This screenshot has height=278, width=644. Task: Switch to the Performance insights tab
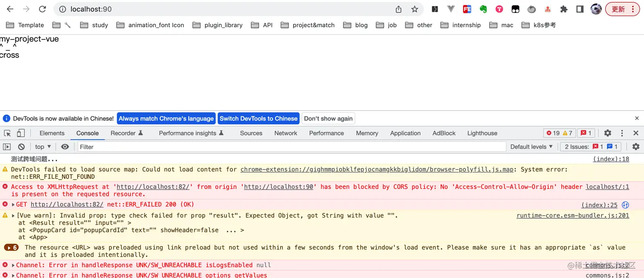(x=192, y=133)
